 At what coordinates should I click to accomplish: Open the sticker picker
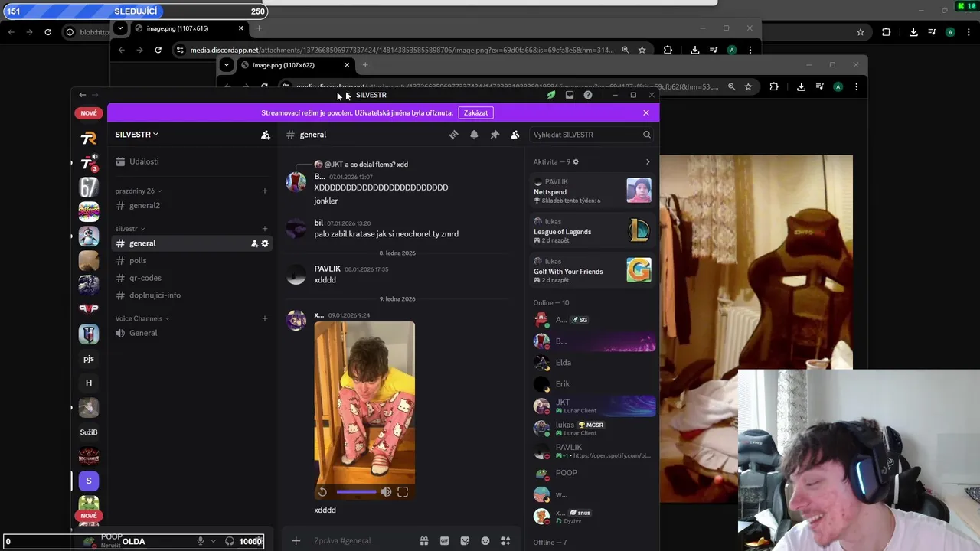click(x=465, y=541)
